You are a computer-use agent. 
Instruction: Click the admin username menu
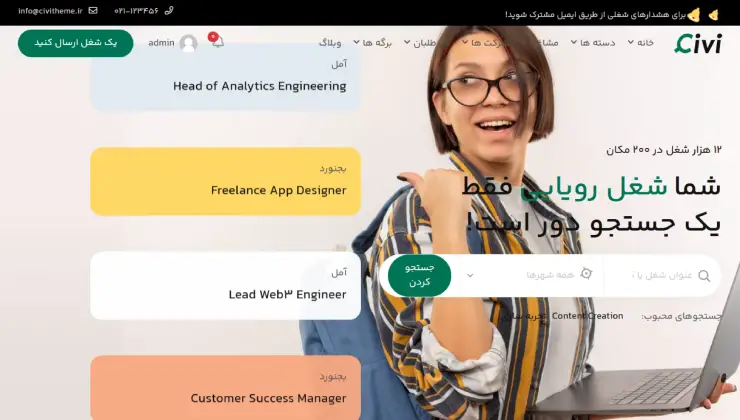click(x=161, y=43)
